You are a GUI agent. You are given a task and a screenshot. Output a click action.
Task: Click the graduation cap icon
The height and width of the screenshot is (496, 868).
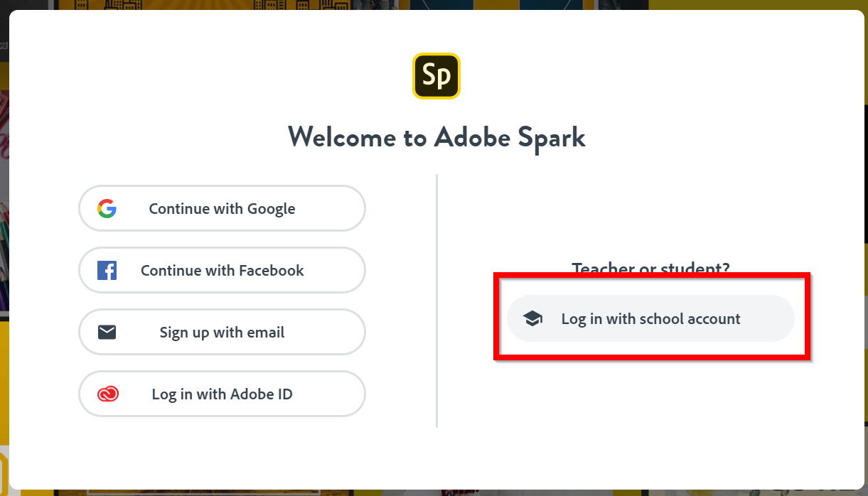(532, 318)
